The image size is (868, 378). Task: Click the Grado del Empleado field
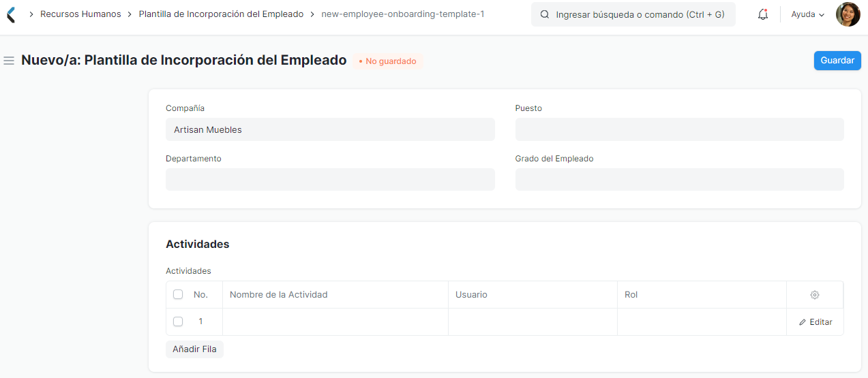click(x=680, y=180)
